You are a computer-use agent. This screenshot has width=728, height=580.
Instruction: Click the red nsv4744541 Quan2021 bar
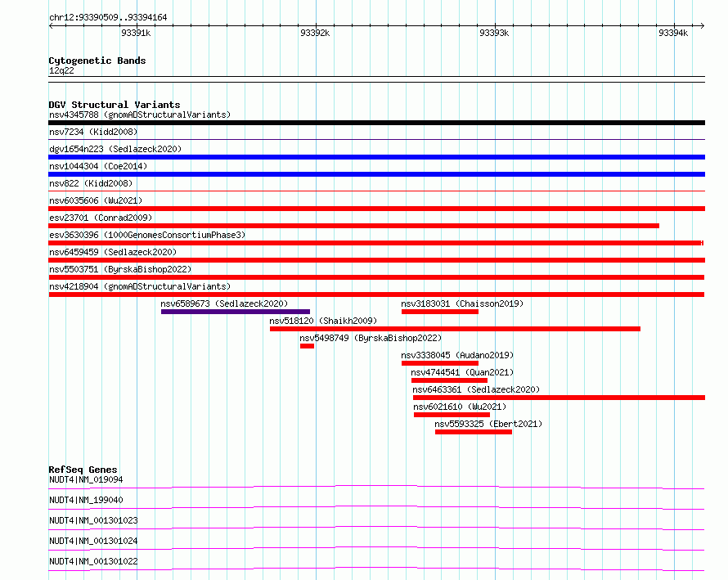(449, 380)
